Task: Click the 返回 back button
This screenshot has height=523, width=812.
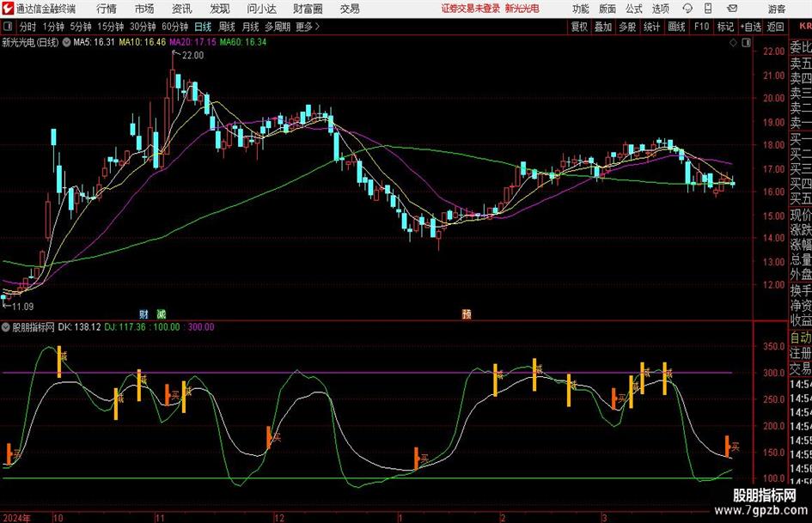Action: [x=775, y=27]
